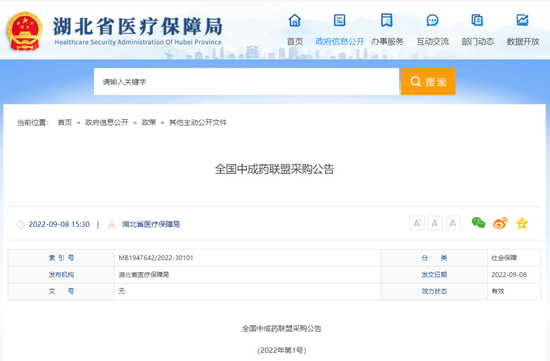550x361 pixels.
Task: Click the chat bubble icon above 互动交流
Action: tap(432, 20)
